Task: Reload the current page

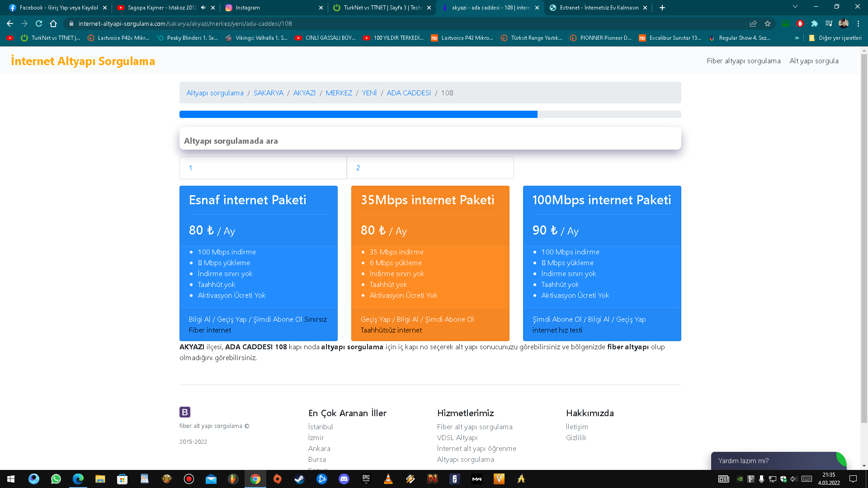Action: click(x=39, y=23)
